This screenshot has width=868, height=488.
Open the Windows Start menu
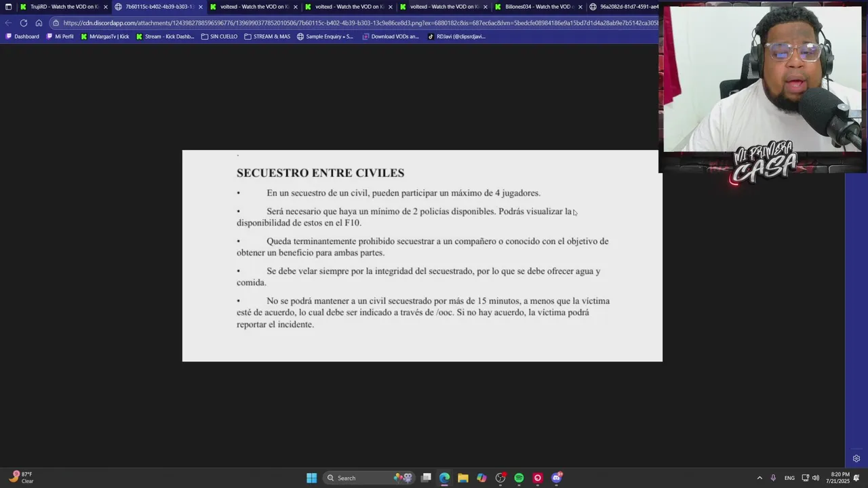point(311,478)
